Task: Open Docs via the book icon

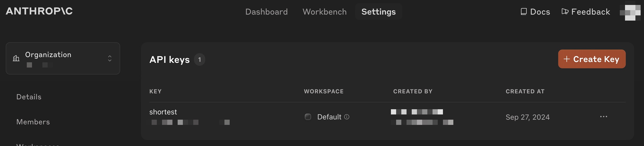Action: coord(524,11)
